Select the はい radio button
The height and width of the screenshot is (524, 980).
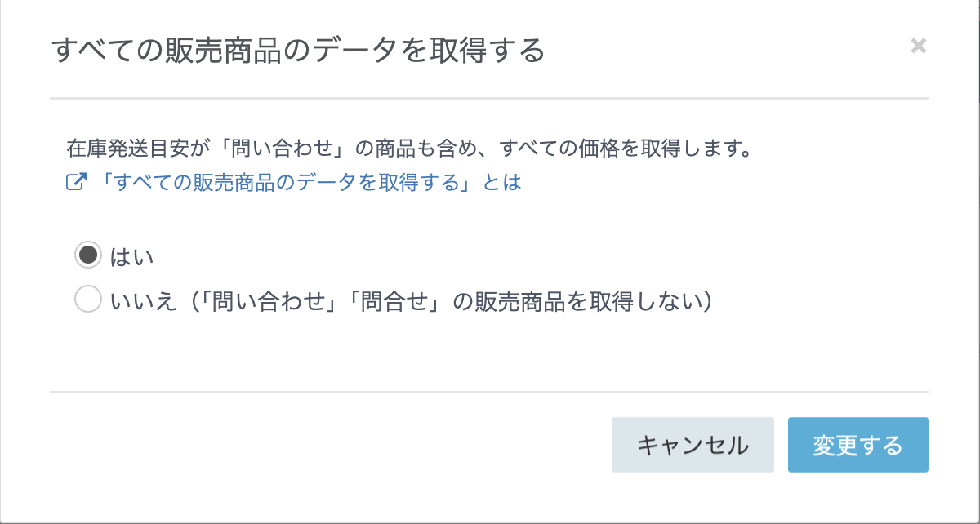(87, 255)
